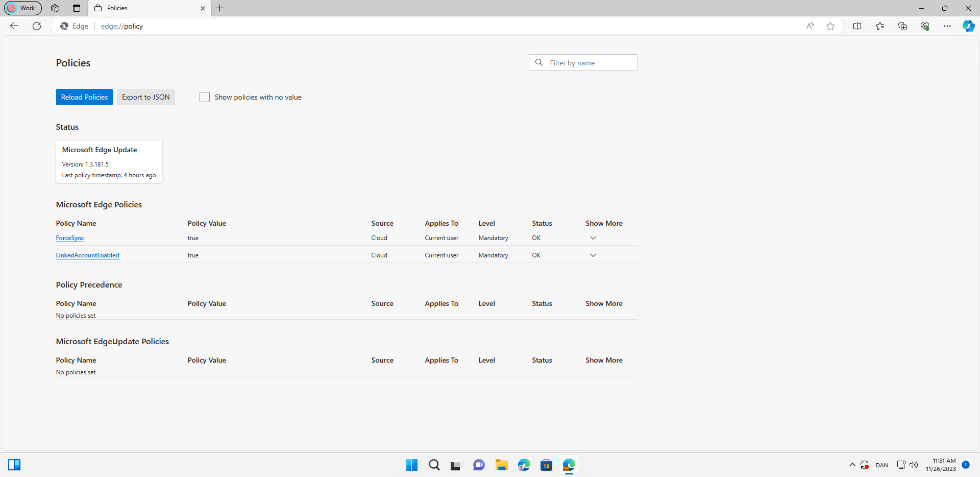Open Split screen icon
Image resolution: width=980 pixels, height=477 pixels.
coord(857,26)
